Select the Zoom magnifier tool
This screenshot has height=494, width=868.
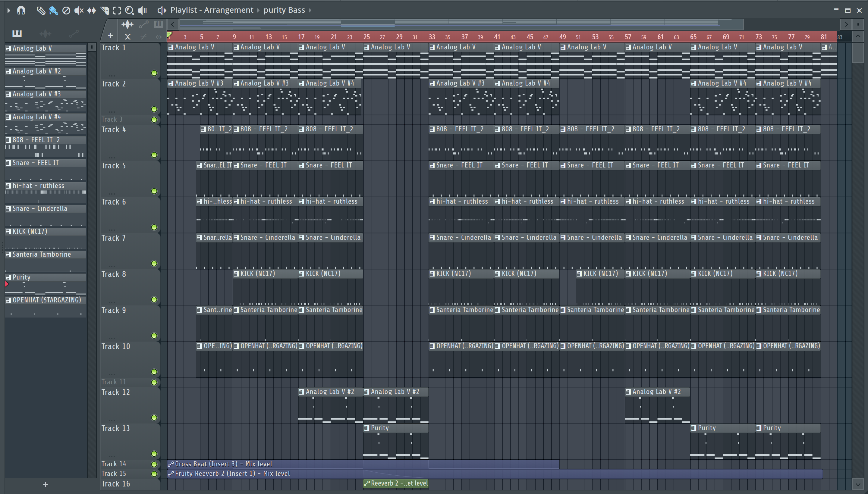[x=129, y=11]
